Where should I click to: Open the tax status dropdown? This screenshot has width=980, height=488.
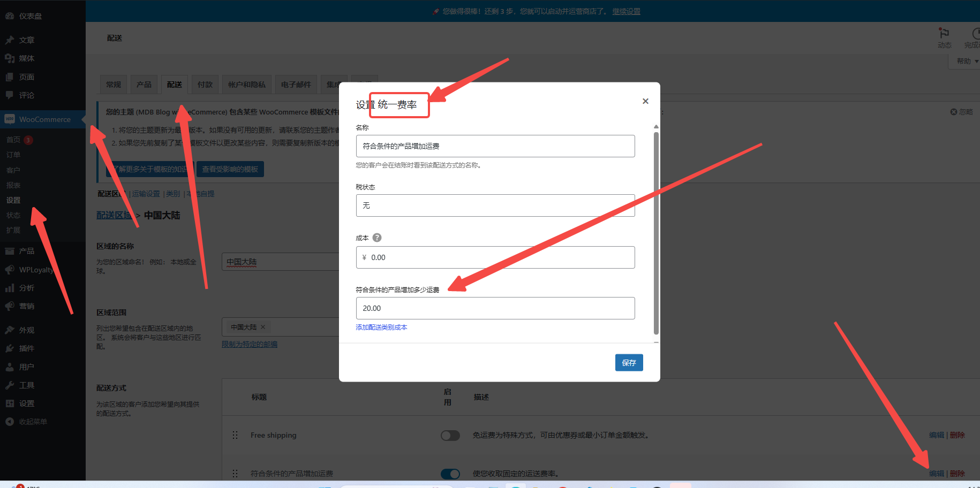[x=495, y=205]
